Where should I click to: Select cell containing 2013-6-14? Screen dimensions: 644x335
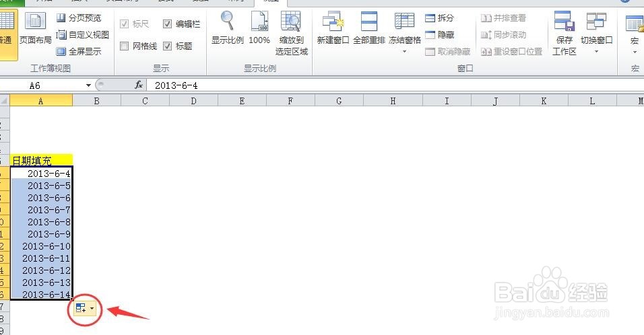click(41, 294)
